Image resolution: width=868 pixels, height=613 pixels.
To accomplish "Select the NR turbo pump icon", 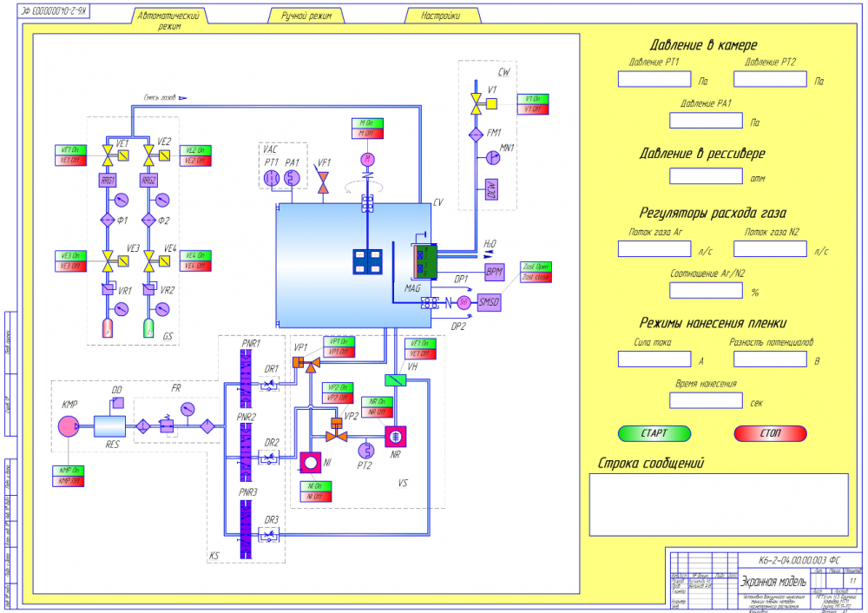I will (395, 437).
